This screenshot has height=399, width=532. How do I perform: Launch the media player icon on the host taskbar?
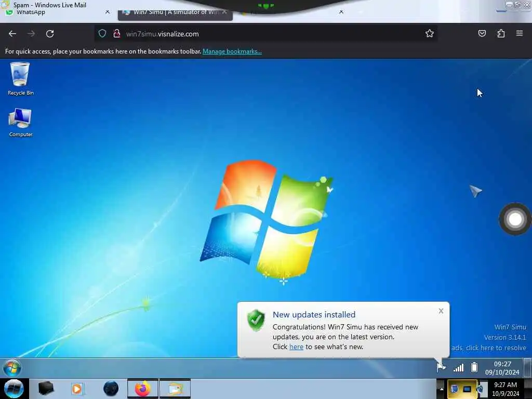click(x=77, y=389)
